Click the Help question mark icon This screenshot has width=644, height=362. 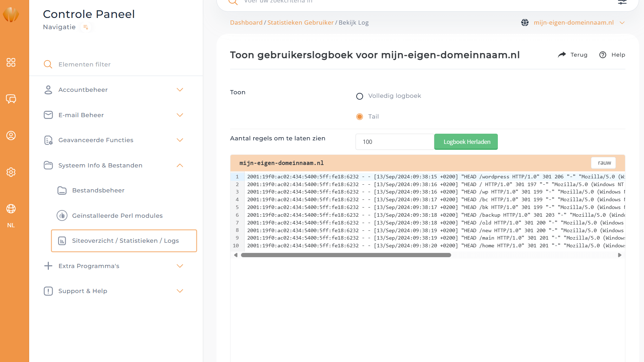[603, 55]
